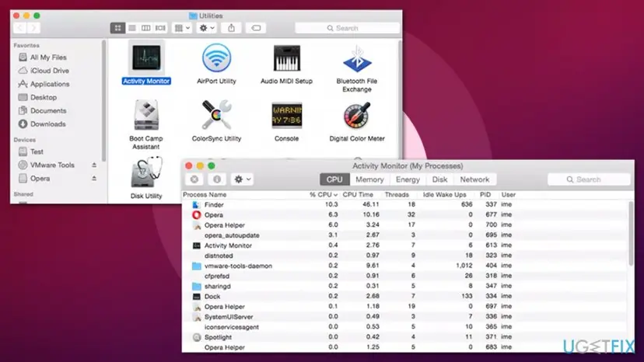Select sharingd process row
Screen dimensions: 644x362
tap(405, 286)
